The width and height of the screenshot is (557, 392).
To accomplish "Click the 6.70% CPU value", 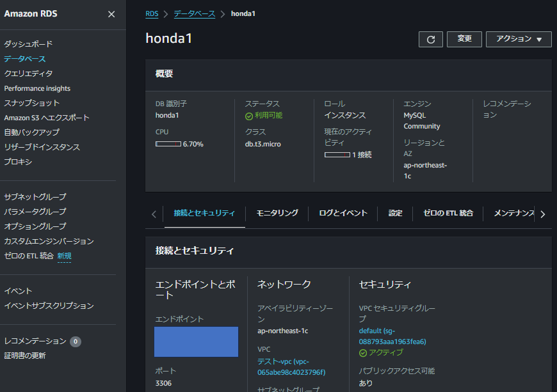I will [193, 144].
